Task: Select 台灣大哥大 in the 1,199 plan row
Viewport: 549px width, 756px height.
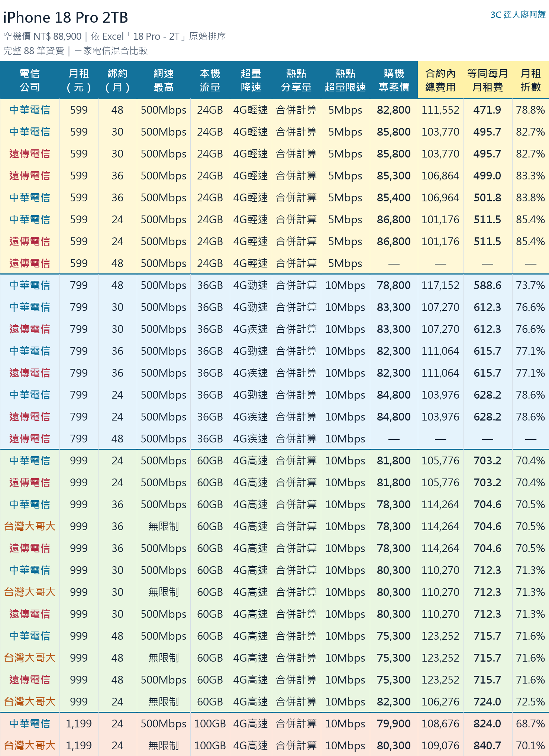Action: click(x=30, y=745)
